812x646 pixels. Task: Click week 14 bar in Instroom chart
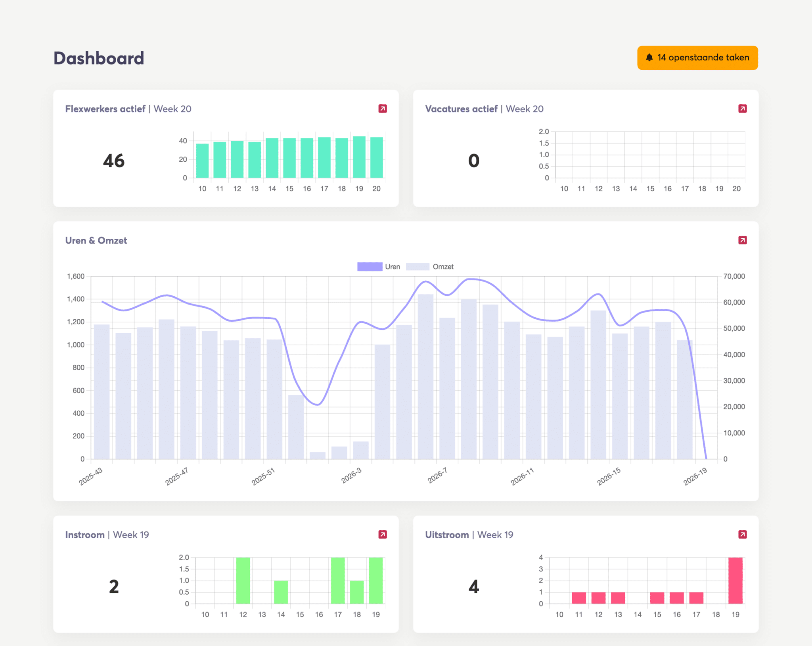coord(281,592)
